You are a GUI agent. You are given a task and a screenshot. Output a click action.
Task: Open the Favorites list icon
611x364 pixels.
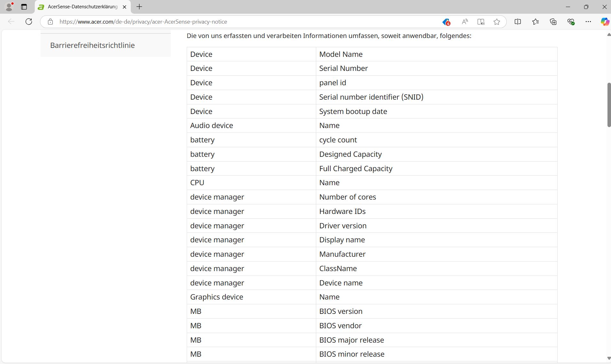click(536, 22)
